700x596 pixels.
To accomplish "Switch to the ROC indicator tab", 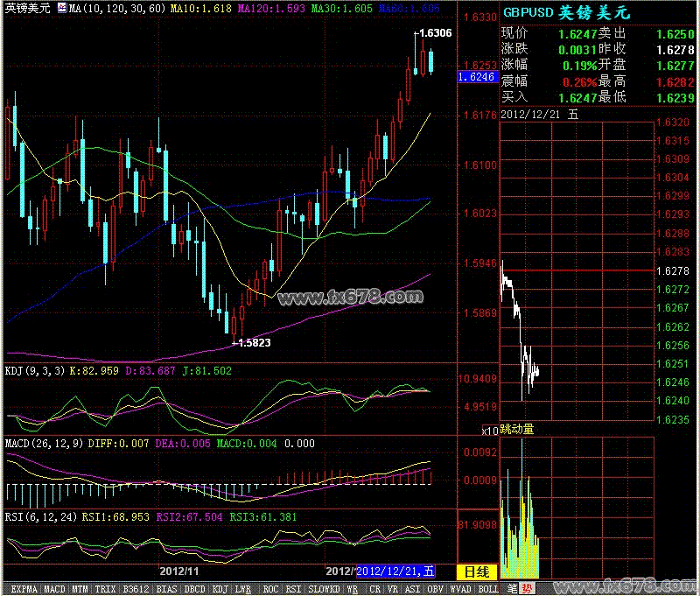I will [270, 589].
